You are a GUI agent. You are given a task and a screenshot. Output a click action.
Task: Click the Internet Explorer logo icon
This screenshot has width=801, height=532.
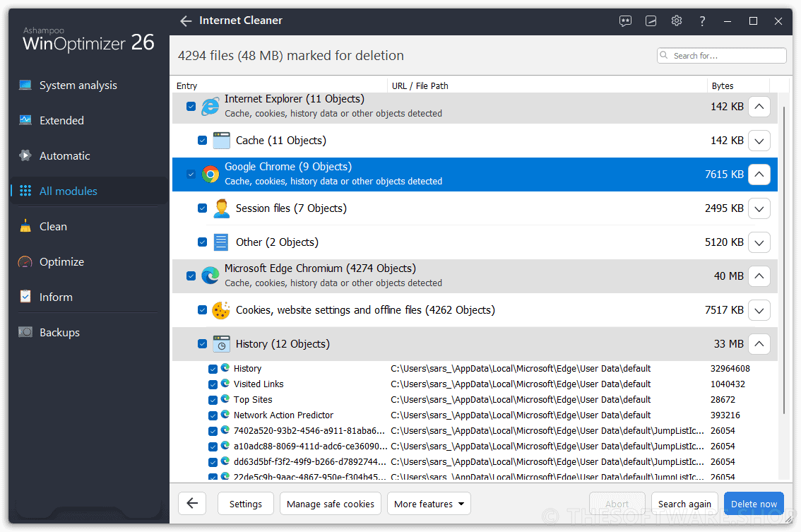pyautogui.click(x=210, y=107)
